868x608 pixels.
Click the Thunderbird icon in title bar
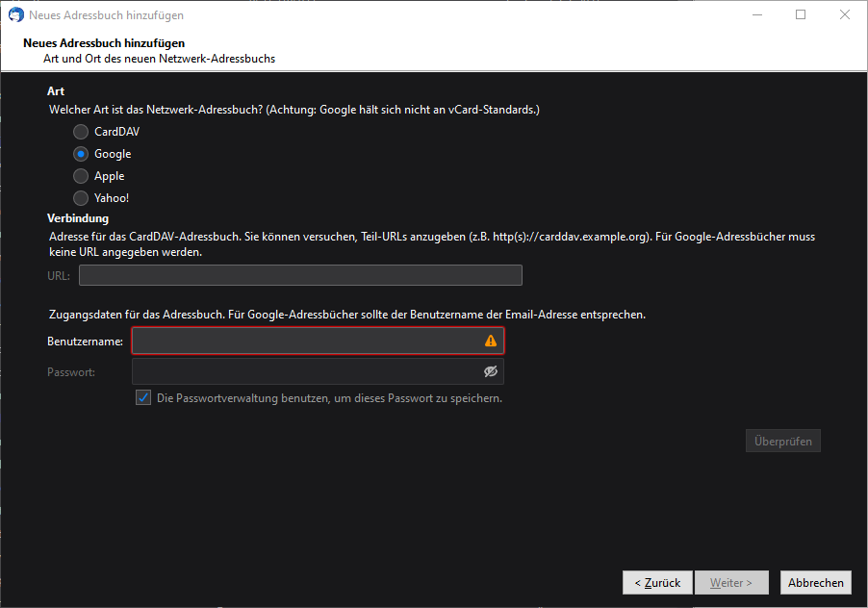16,15
